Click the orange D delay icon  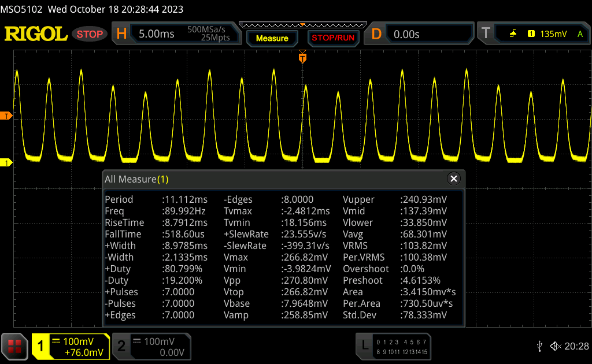coord(376,34)
